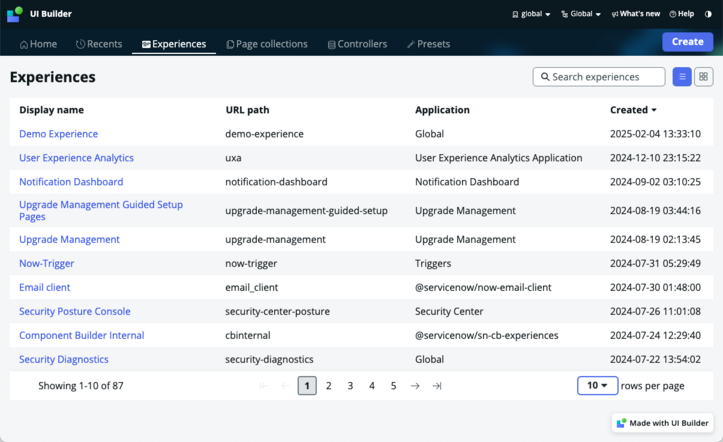This screenshot has height=442, width=723.
Task: Click User Experience Analytics Application cell
Action: tap(498, 158)
